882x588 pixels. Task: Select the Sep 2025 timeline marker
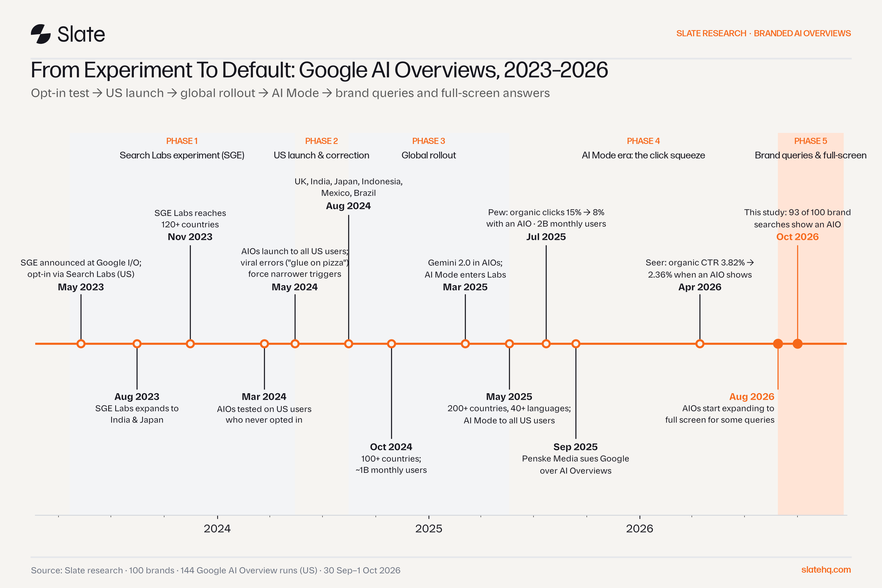(576, 344)
